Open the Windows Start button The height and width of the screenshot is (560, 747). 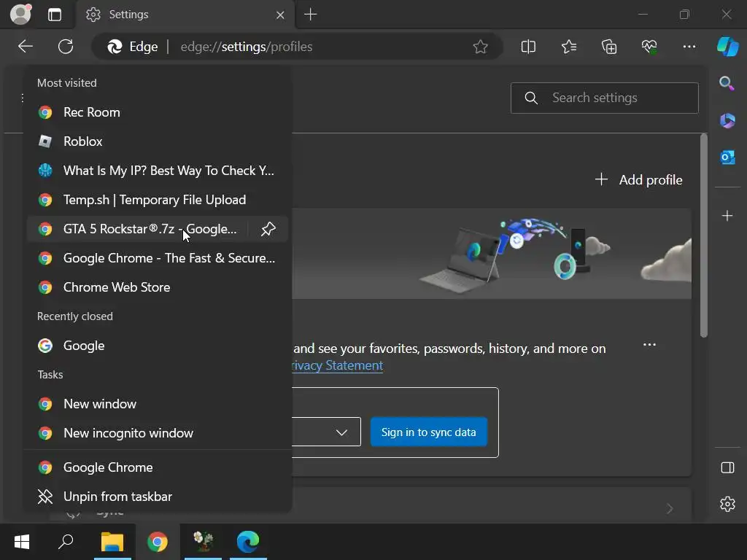click(22, 542)
